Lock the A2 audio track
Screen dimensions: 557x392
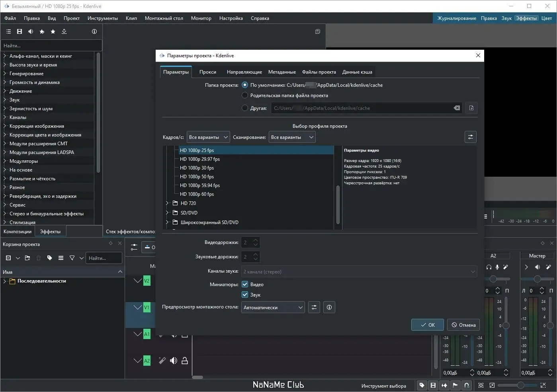[185, 361]
